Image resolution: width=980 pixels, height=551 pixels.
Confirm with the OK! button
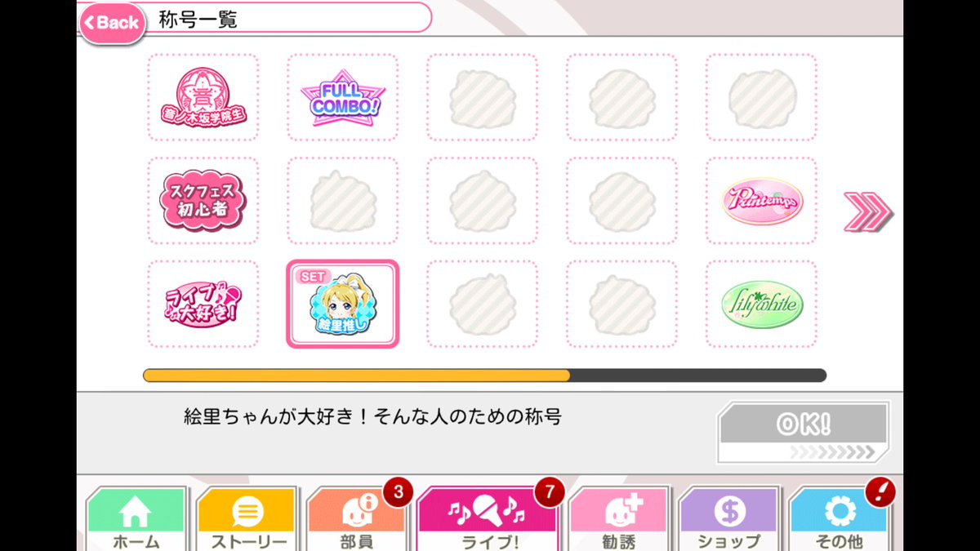click(x=803, y=432)
